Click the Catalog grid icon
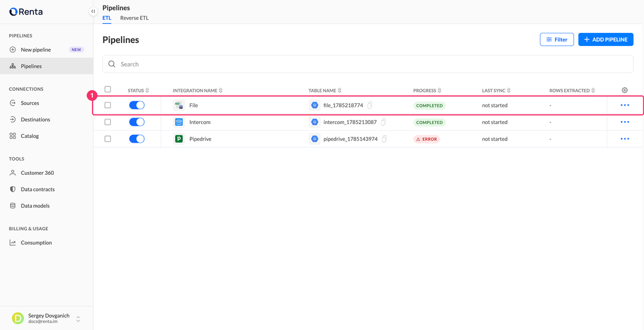The width and height of the screenshot is (644, 330). click(13, 136)
